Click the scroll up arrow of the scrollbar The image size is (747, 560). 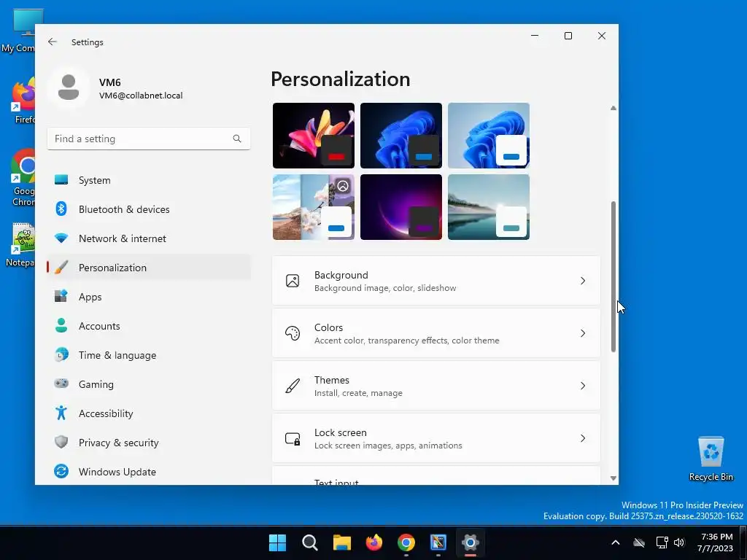pyautogui.click(x=613, y=108)
